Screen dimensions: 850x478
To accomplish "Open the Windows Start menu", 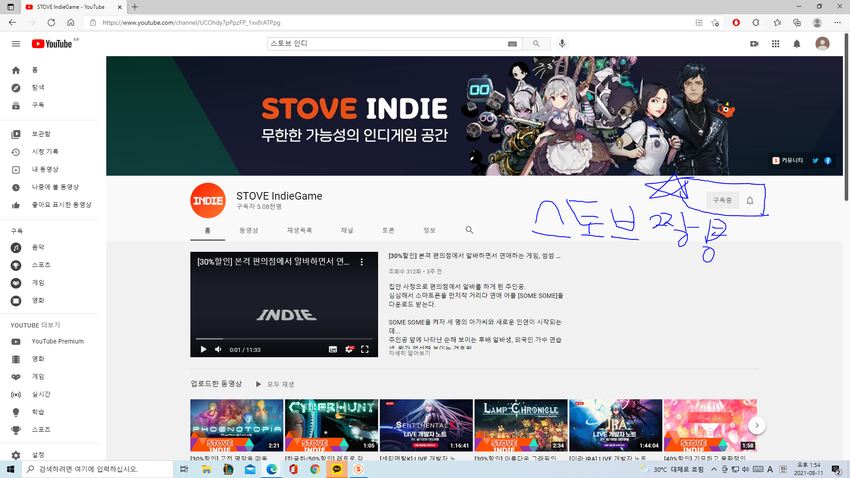I will 10,469.
